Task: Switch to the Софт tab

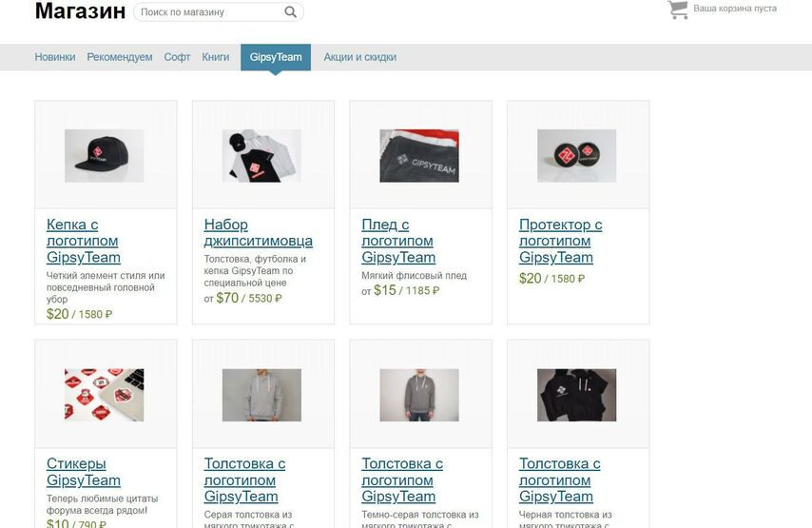Action: (x=177, y=57)
